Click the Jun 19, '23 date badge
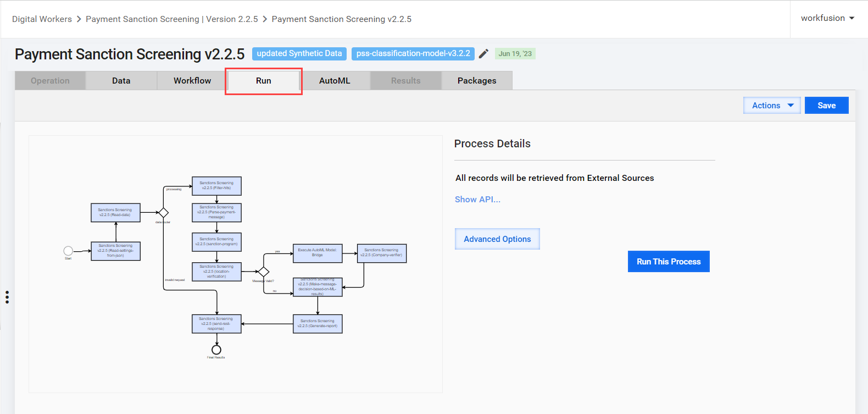The height and width of the screenshot is (414, 868). click(x=515, y=53)
